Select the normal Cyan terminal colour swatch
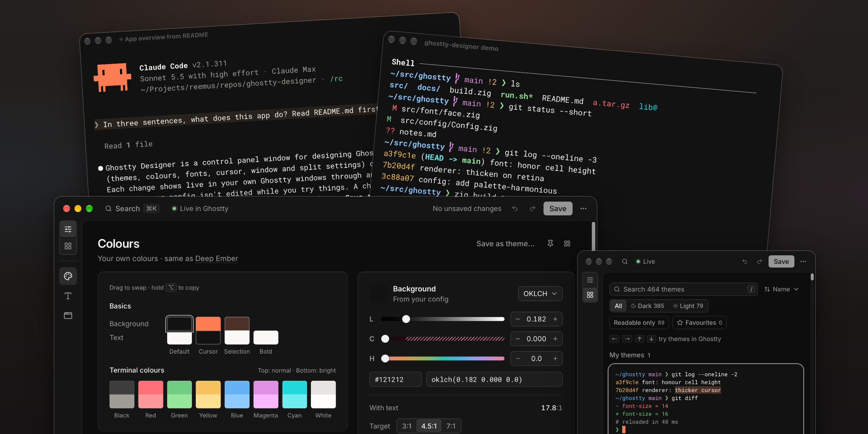Screen dimensions: 868x434 tap(295, 388)
